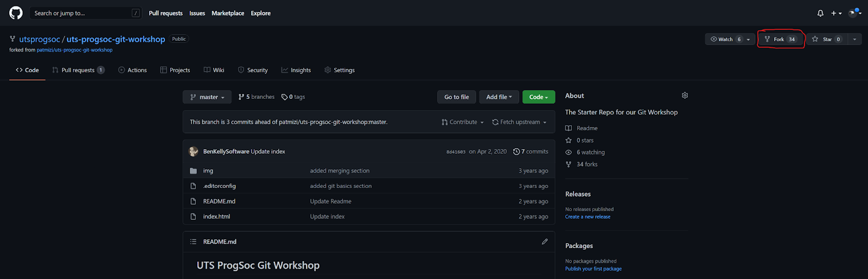Open the img folder
The width and height of the screenshot is (868, 279).
point(208,170)
